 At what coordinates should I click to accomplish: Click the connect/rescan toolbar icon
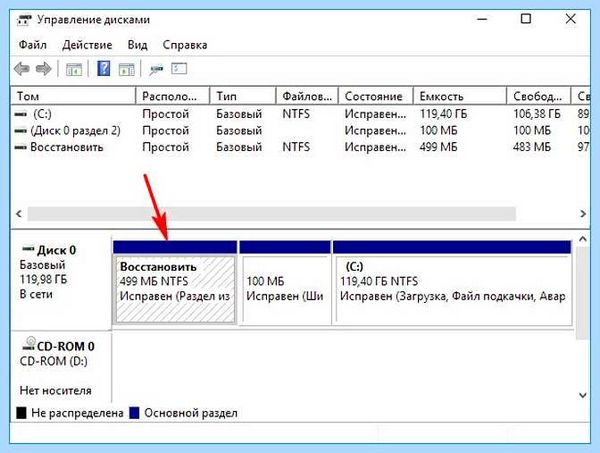coord(156,70)
